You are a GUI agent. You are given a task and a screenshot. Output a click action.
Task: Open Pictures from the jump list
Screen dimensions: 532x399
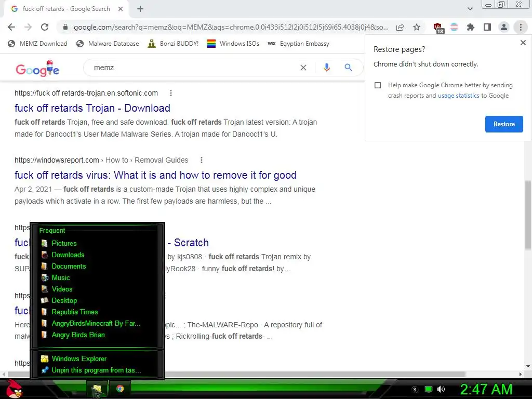click(64, 243)
